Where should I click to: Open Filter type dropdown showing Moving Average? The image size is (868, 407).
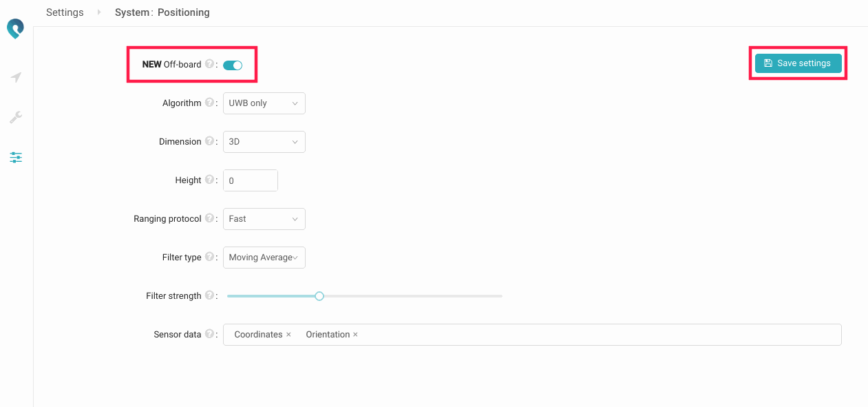point(264,258)
